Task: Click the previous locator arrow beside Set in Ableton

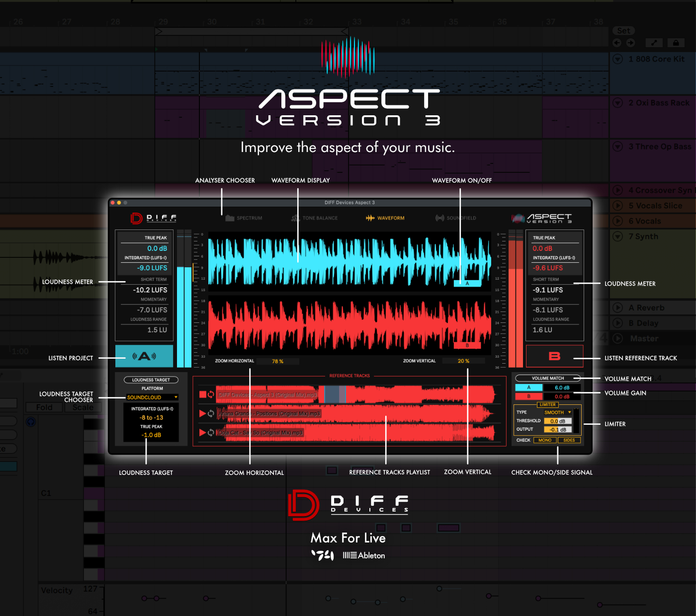Action: pyautogui.click(x=617, y=43)
